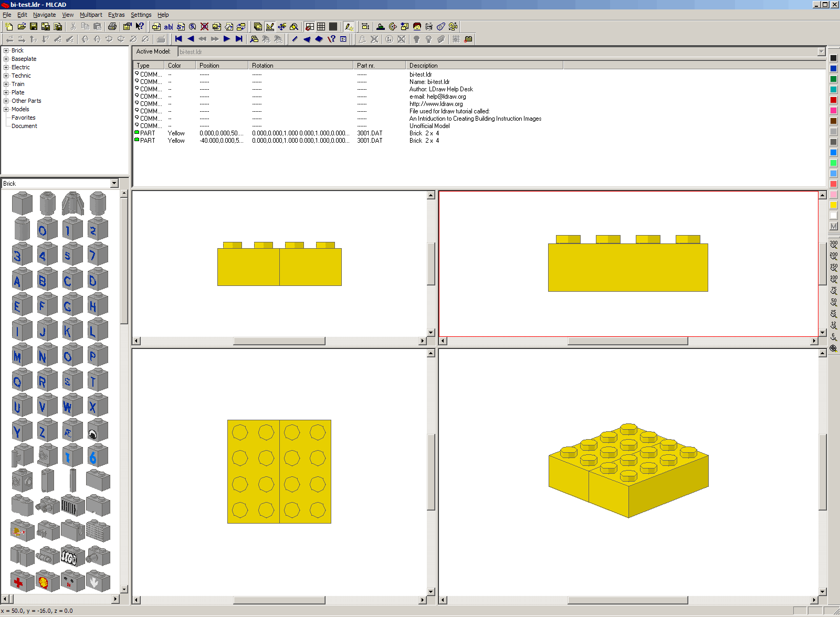Image resolution: width=840 pixels, height=617 pixels.
Task: Open the Edit menu
Action: point(22,15)
